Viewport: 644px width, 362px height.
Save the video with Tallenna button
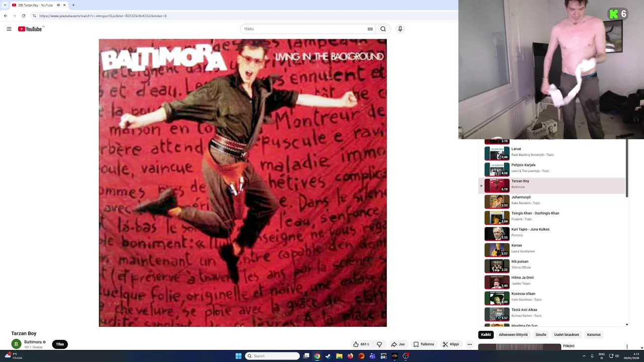[x=424, y=344]
